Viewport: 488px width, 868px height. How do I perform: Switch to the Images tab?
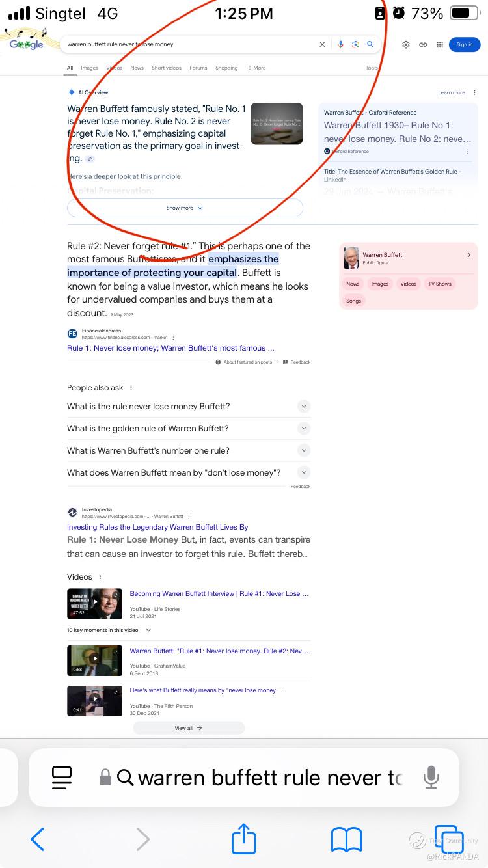click(x=89, y=68)
